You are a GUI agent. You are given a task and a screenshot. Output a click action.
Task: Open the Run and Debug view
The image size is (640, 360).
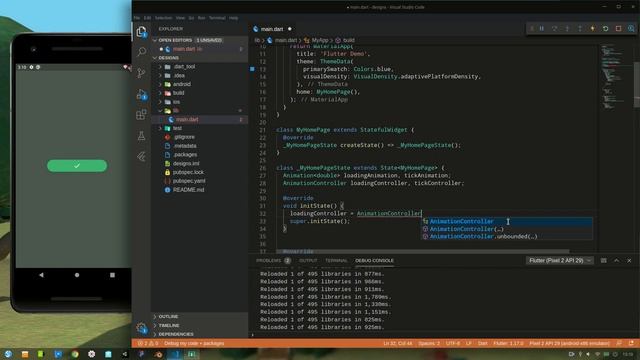[141, 94]
